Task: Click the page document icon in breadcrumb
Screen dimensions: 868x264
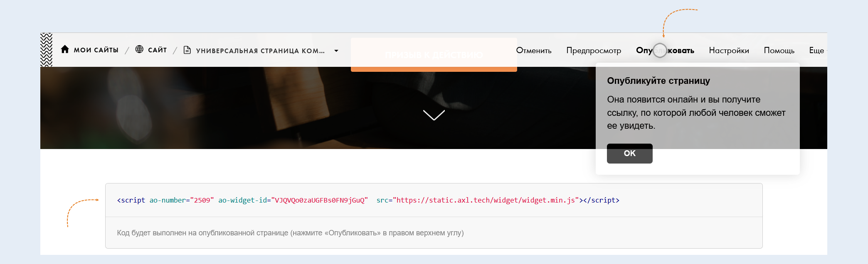Action: pos(187,50)
